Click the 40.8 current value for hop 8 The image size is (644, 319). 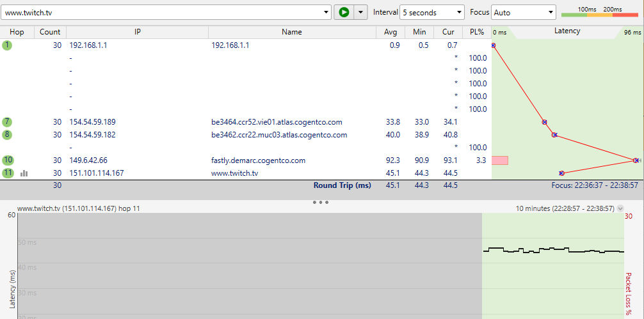451,134
